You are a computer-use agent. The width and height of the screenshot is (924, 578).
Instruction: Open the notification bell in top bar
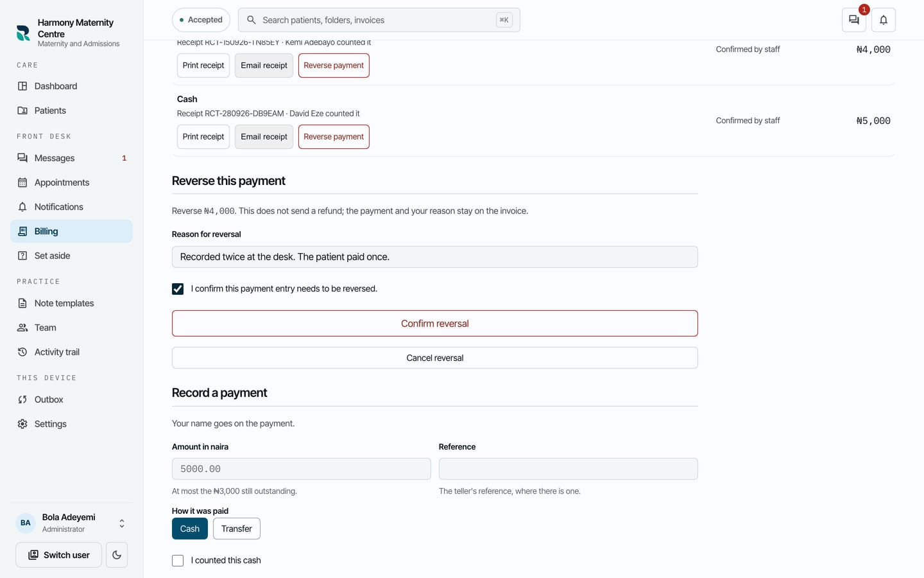(x=884, y=20)
